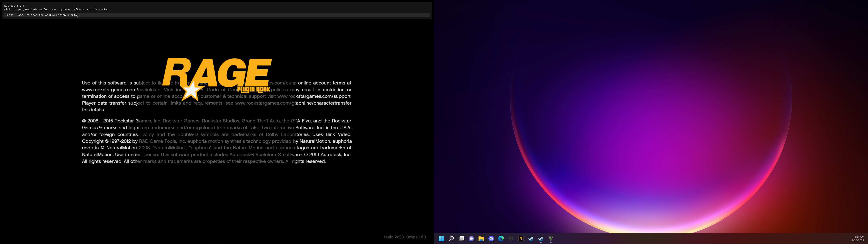Switch to running GTA V taskbar icon
This screenshot has height=244, width=868.
point(551,239)
